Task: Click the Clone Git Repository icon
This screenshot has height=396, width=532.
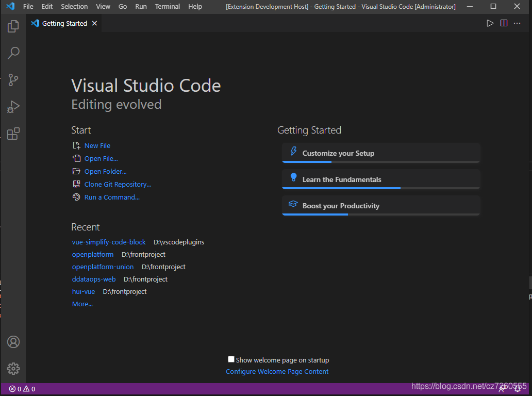Action: pos(76,184)
